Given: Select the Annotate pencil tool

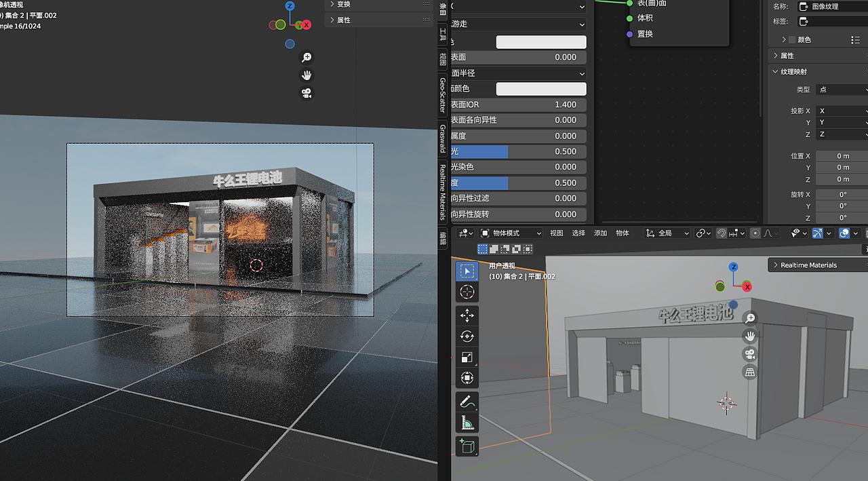Looking at the screenshot, I should (467, 402).
